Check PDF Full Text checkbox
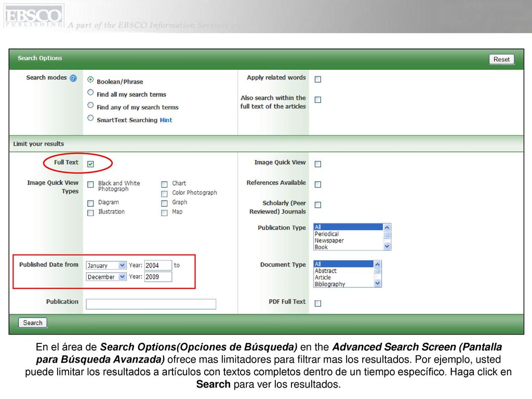 click(318, 303)
